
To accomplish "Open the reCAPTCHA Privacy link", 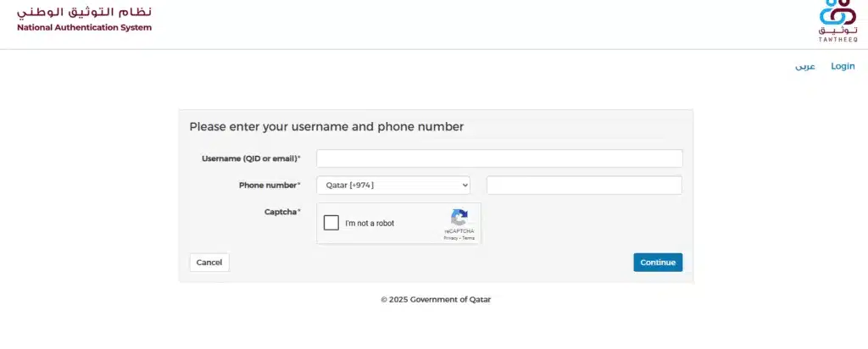I will (x=450, y=238).
